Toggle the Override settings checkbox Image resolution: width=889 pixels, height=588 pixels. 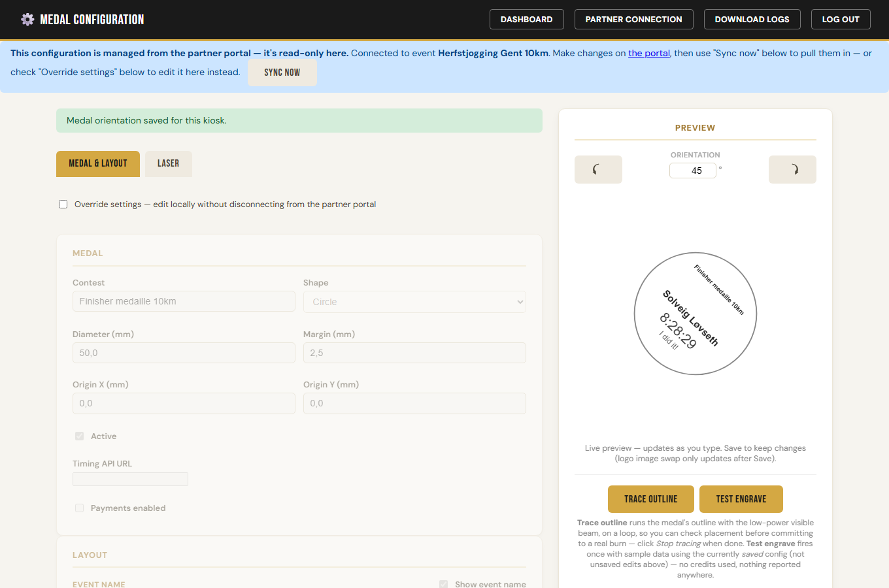pos(63,204)
